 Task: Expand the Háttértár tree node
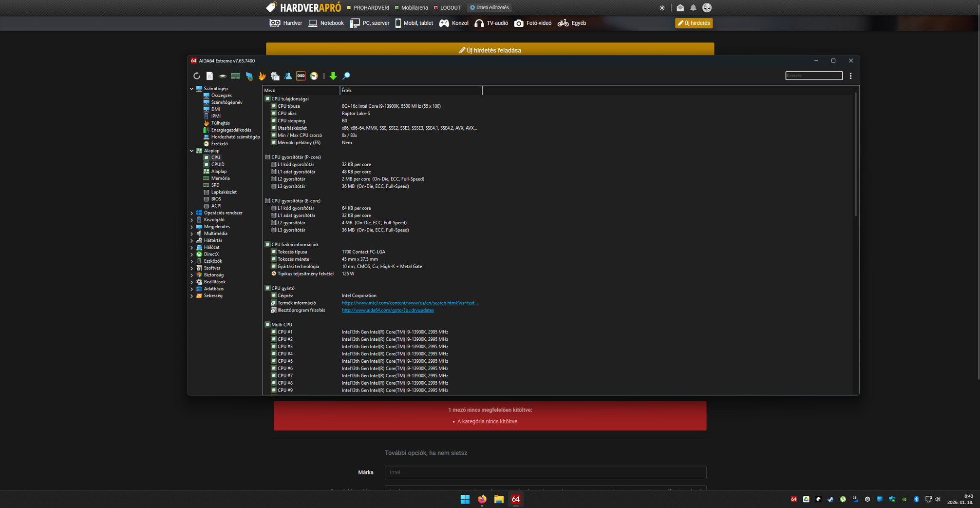(192, 241)
